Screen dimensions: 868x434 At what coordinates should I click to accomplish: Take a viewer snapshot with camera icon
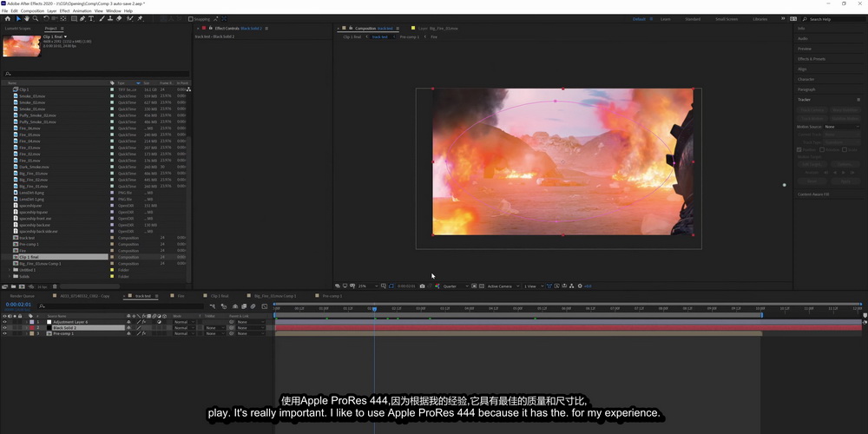click(x=423, y=286)
